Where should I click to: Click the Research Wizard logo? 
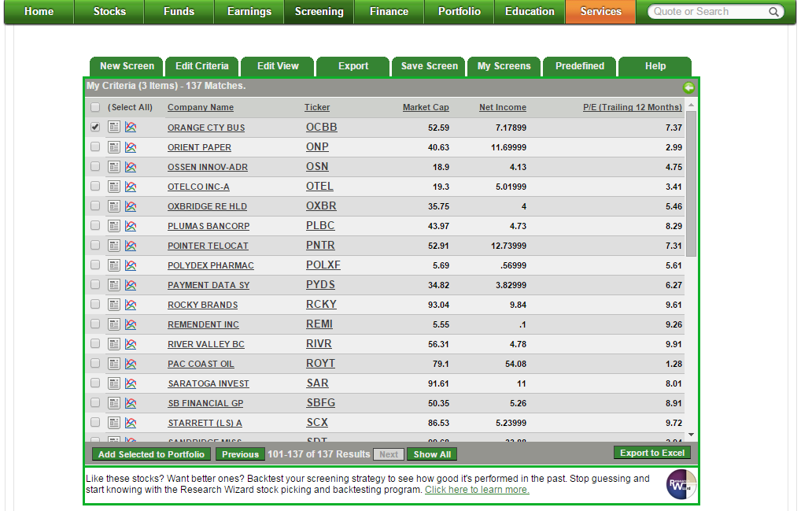(681, 484)
